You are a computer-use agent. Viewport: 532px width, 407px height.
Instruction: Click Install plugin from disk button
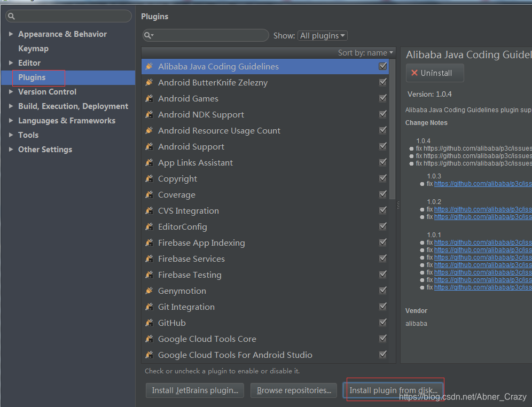(x=393, y=390)
